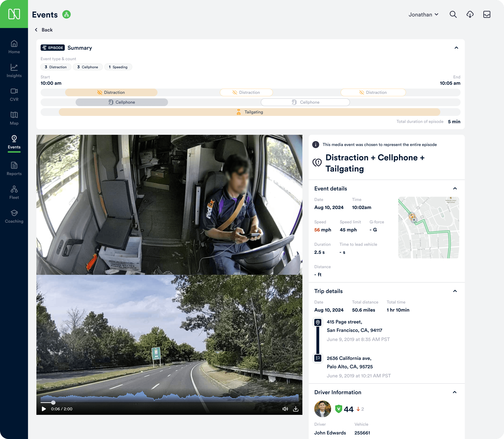Open the inbox tray icon
This screenshot has width=504, height=439.
tap(487, 15)
